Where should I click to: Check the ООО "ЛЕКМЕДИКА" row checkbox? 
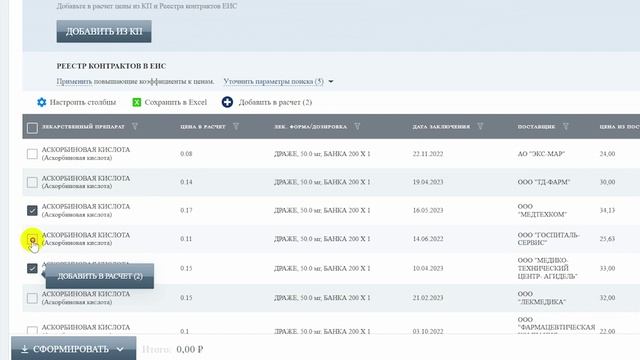pyautogui.click(x=32, y=298)
